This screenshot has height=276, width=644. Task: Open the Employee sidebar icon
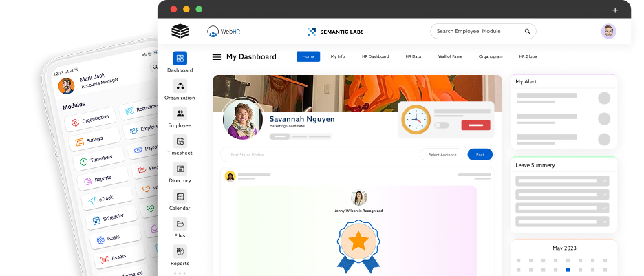(180, 114)
